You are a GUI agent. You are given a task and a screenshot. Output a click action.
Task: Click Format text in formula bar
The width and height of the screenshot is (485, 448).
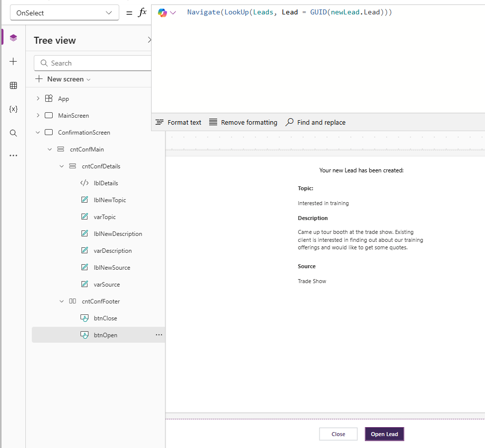point(178,122)
